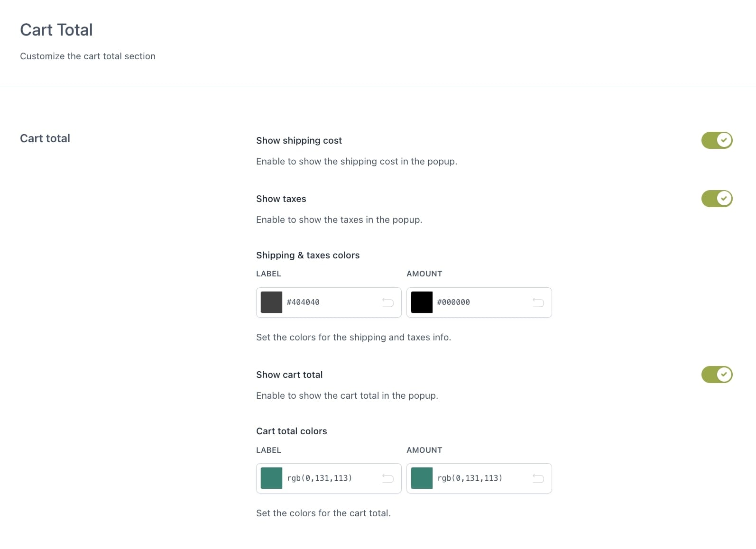
Task: Reset shipping & taxes amount color to default
Action: tap(538, 302)
